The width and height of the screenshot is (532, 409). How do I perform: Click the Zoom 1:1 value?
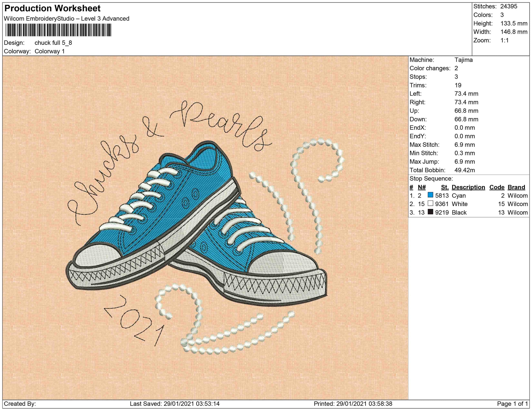tap(504, 40)
